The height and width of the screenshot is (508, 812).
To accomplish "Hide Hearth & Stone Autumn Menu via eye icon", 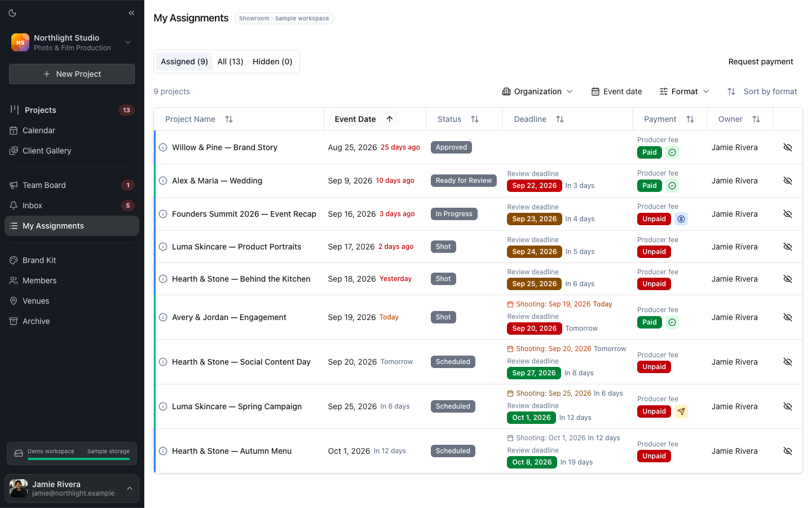I will pyautogui.click(x=788, y=451).
